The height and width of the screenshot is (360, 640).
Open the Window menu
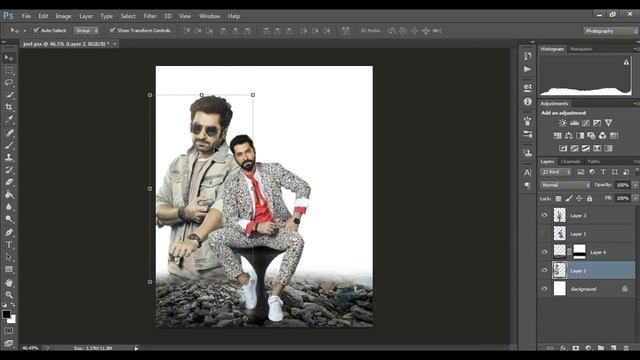[209, 16]
